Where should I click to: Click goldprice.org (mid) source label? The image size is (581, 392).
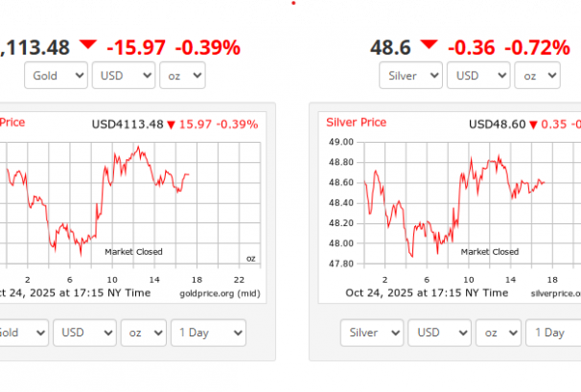pos(220,291)
